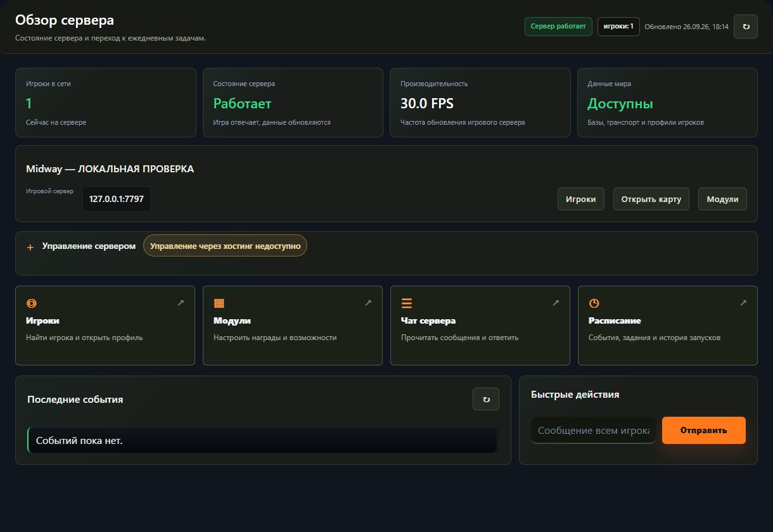
Task: Click the arrow icon on the Чат сервера card
Action: (x=556, y=303)
